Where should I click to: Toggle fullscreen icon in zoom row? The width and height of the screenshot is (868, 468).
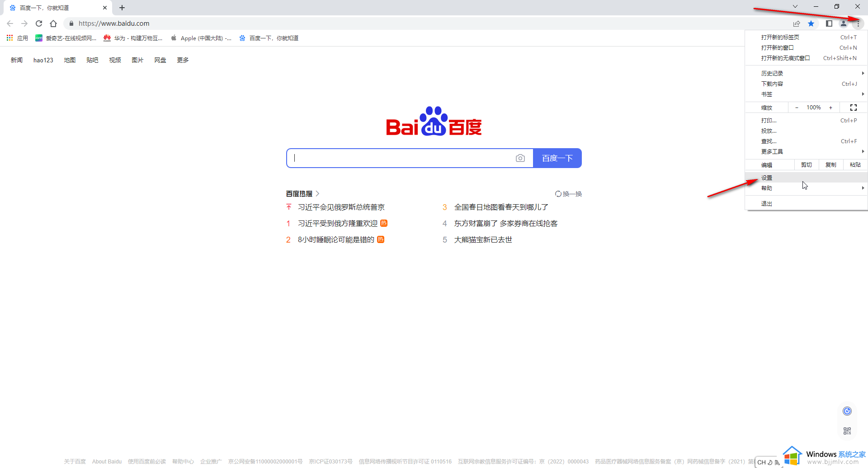(x=854, y=108)
